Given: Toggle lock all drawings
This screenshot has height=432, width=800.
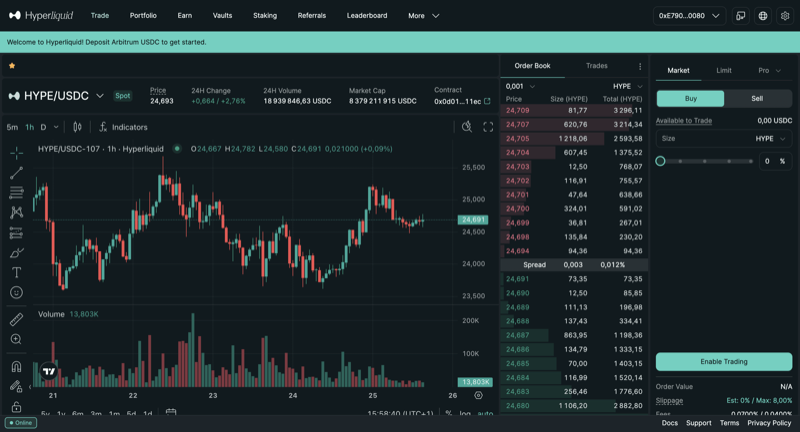Looking at the screenshot, I should (16, 406).
